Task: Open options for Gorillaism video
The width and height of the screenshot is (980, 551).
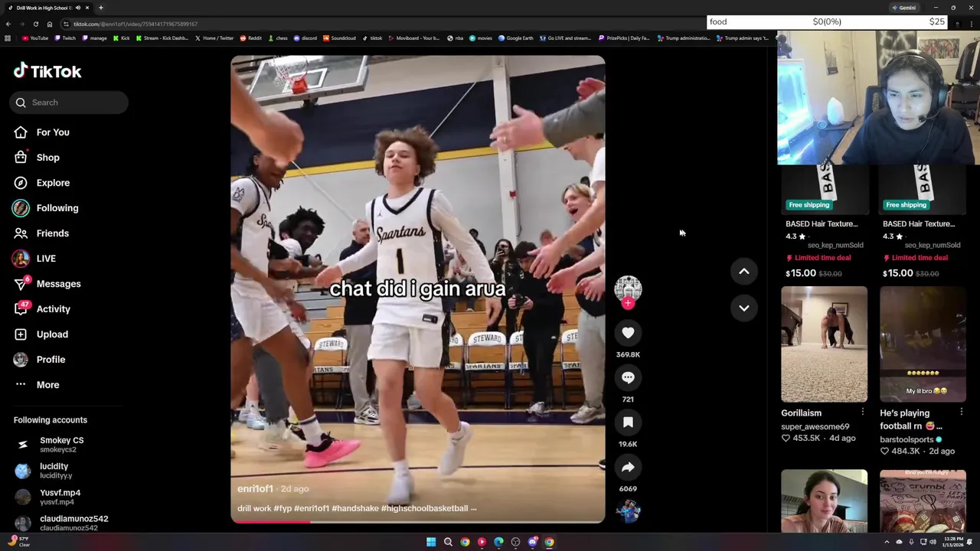Action: point(862,413)
